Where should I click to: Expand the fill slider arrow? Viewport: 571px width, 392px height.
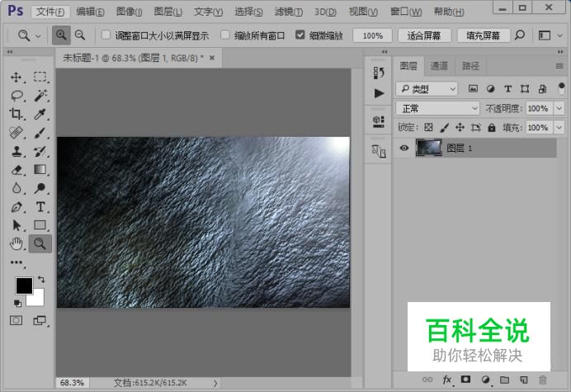tap(559, 128)
